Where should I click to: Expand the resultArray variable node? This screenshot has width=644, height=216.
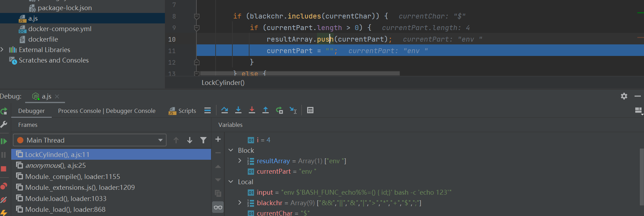[x=240, y=161]
